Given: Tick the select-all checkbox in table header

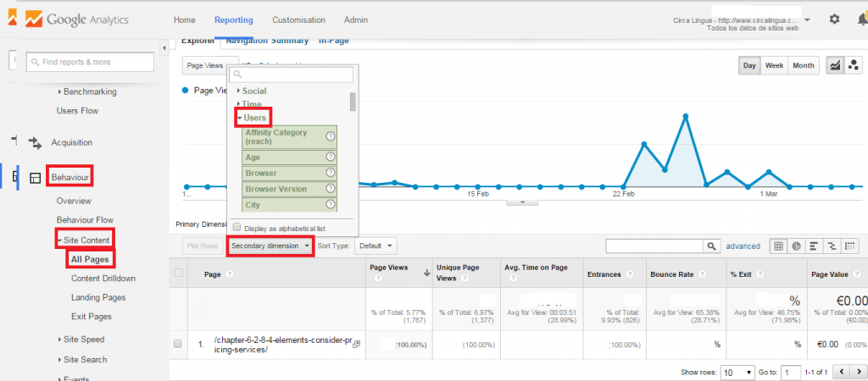Looking at the screenshot, I should tap(178, 272).
